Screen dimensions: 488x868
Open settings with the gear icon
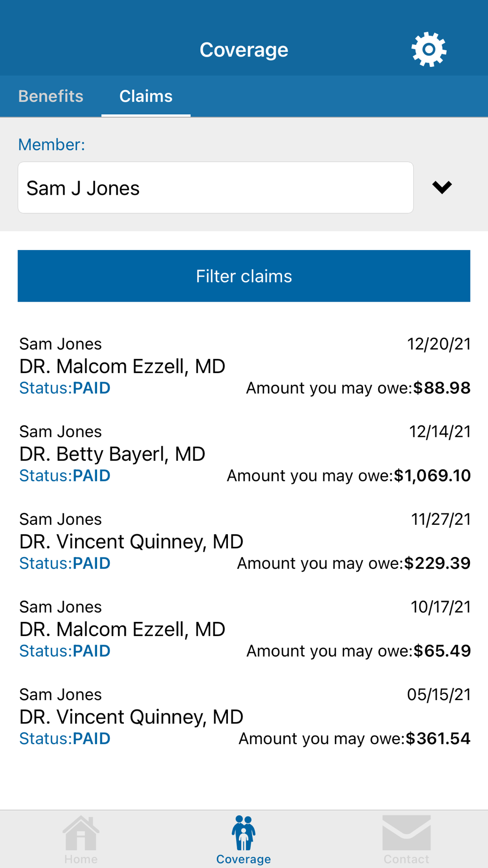[428, 49]
